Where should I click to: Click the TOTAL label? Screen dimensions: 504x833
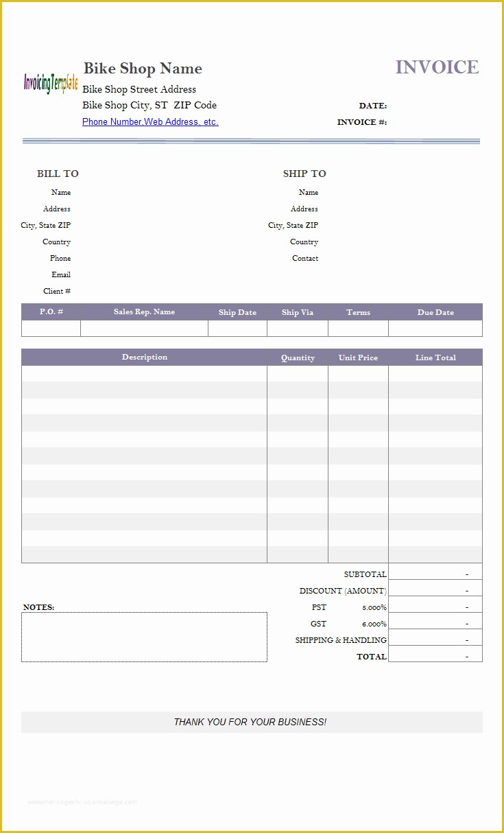[x=372, y=657]
